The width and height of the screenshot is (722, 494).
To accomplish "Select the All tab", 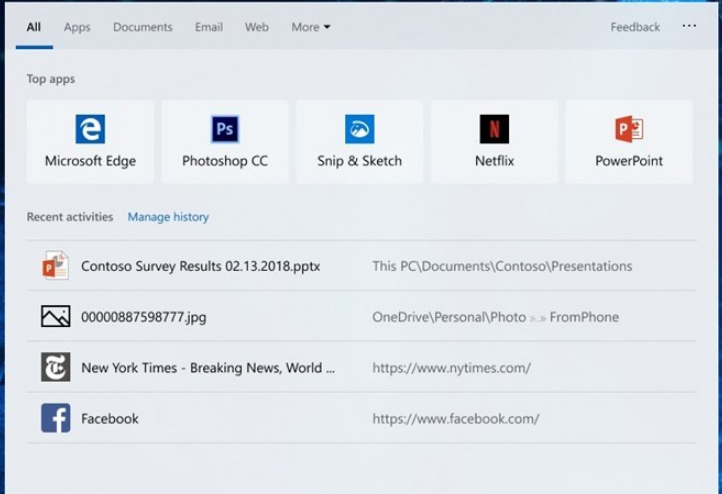I will [x=34, y=27].
